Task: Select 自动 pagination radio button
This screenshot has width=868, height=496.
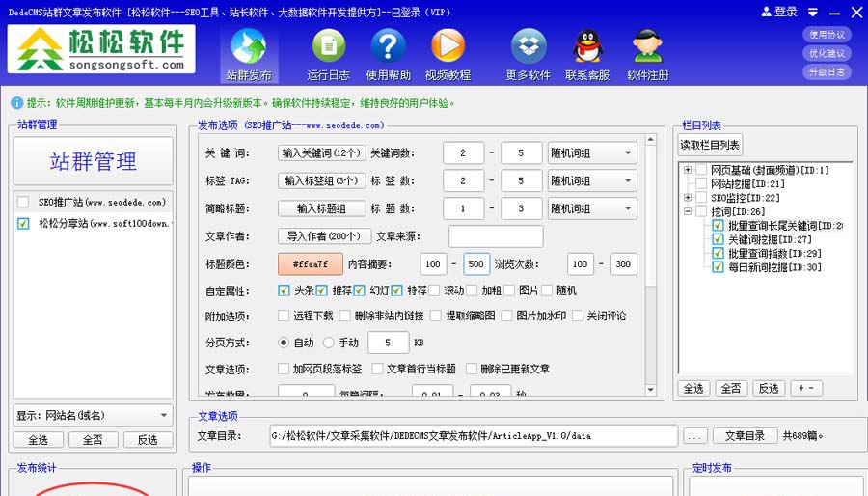Action: [x=284, y=343]
